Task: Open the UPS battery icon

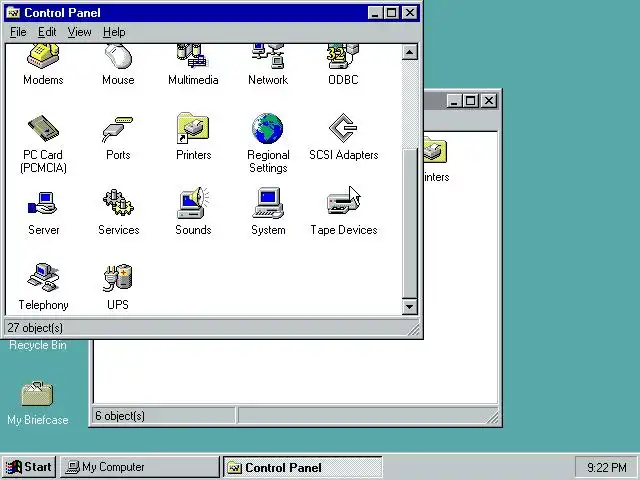Action: click(x=118, y=278)
